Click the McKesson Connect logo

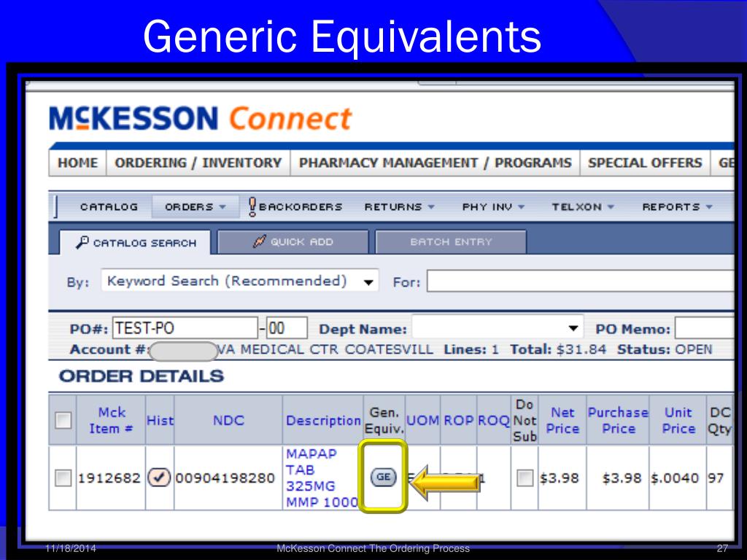tap(200, 118)
